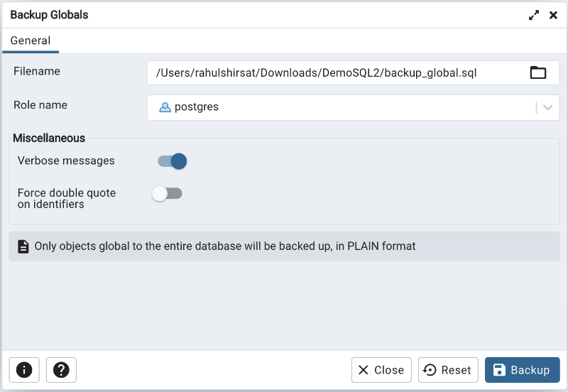This screenshot has width=568, height=392.
Task: Expand the Role name dropdown arrow
Action: [547, 108]
